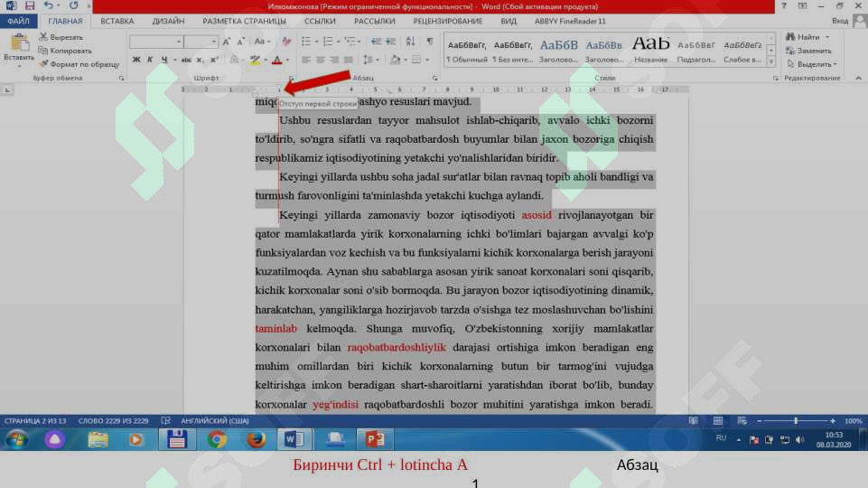Screen dimensions: 868x488
Task: Click Формат по образцу (Format Painter)
Action: point(79,64)
